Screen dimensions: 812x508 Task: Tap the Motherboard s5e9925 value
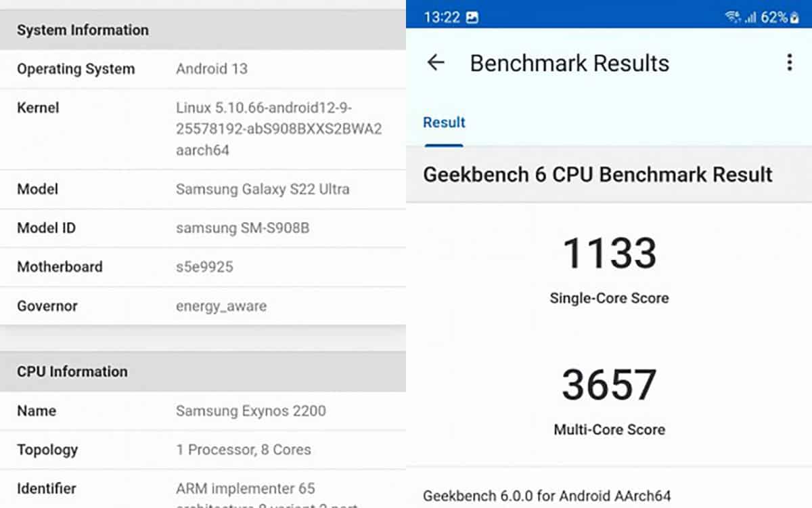pyautogui.click(x=205, y=267)
